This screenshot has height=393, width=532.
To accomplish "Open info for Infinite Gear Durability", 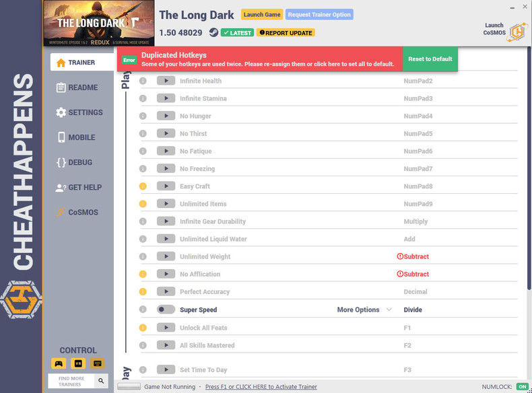I will [x=143, y=221].
